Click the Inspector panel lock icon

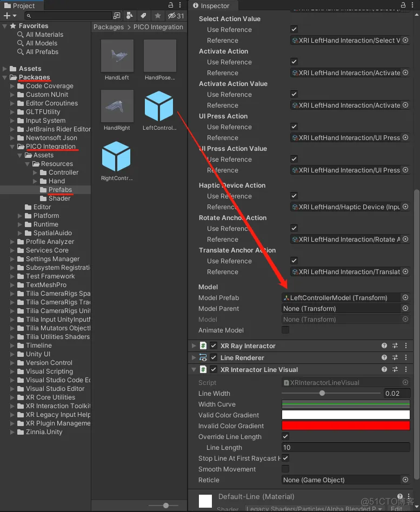pos(403,5)
